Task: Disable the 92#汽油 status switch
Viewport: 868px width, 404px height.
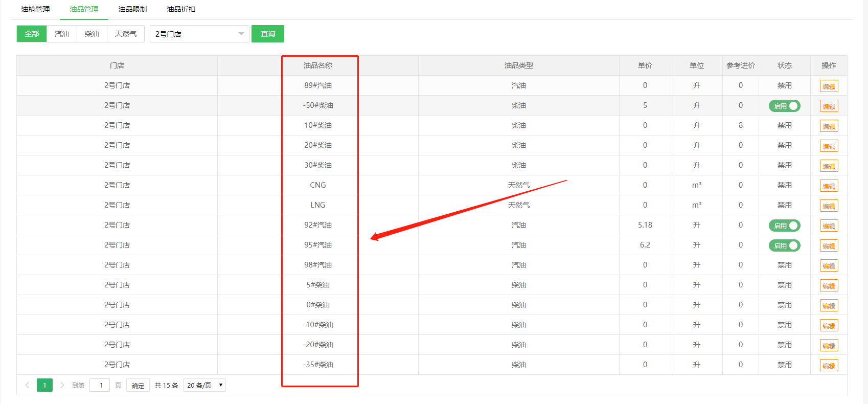Action: pyautogui.click(x=784, y=226)
